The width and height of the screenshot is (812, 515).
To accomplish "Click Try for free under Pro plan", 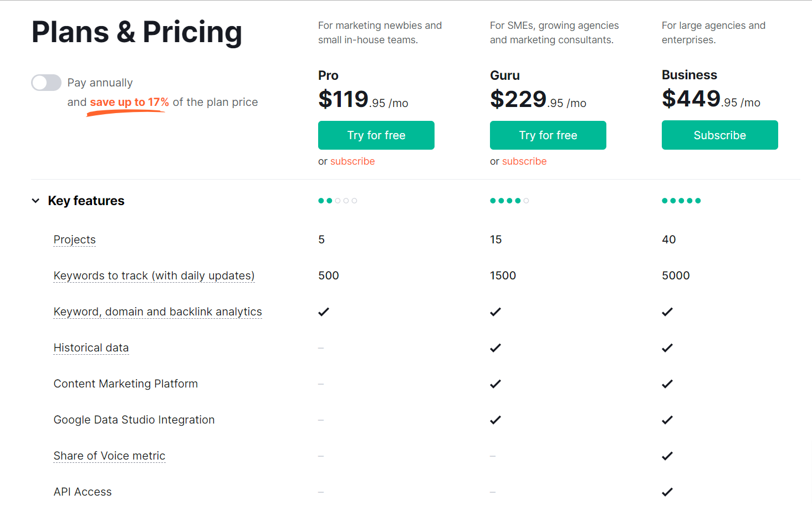I will [376, 135].
